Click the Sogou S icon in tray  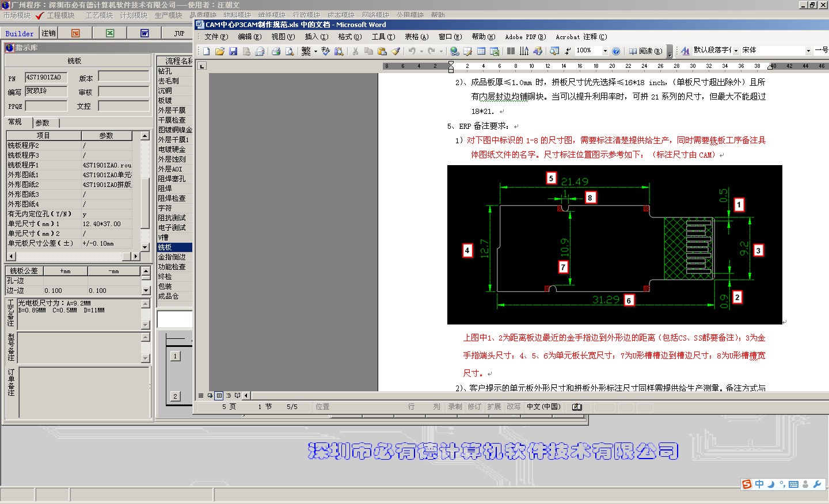[x=747, y=484]
